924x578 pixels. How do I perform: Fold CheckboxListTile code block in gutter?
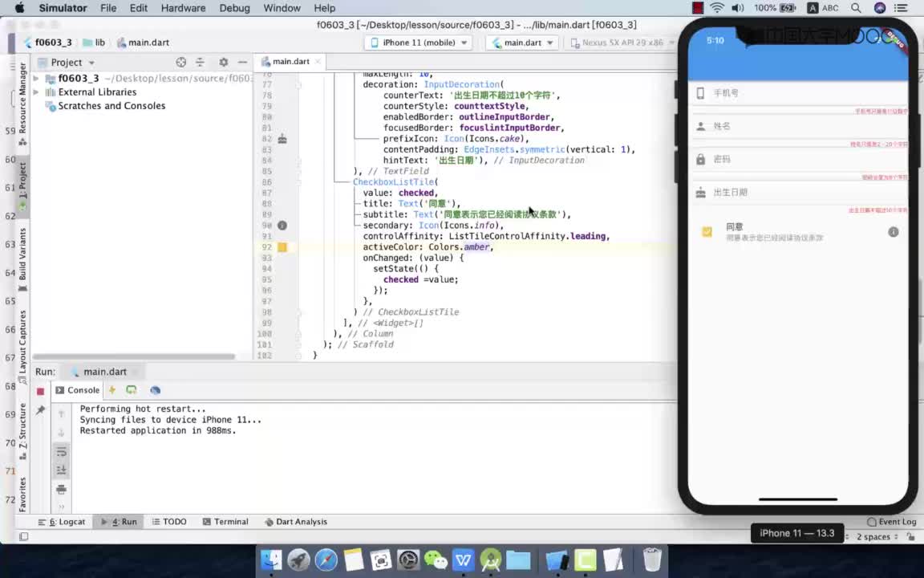point(298,182)
